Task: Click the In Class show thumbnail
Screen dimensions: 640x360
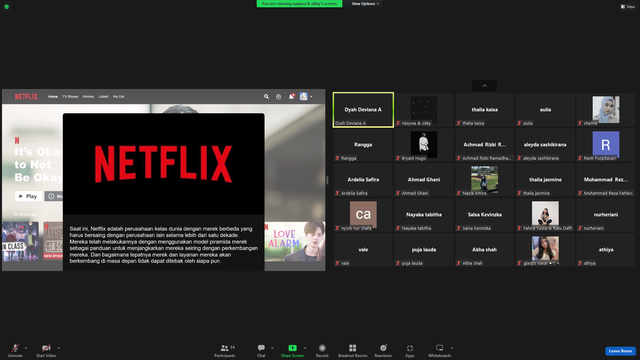Action: click(20, 242)
